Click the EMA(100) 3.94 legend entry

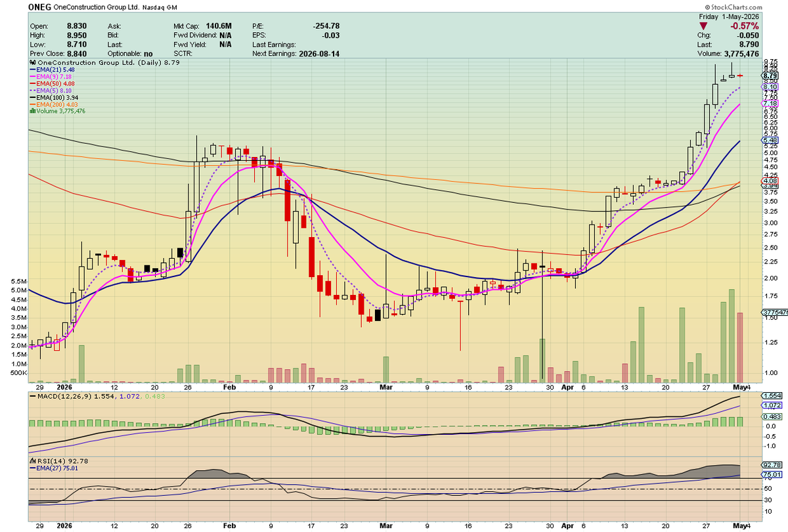point(55,98)
